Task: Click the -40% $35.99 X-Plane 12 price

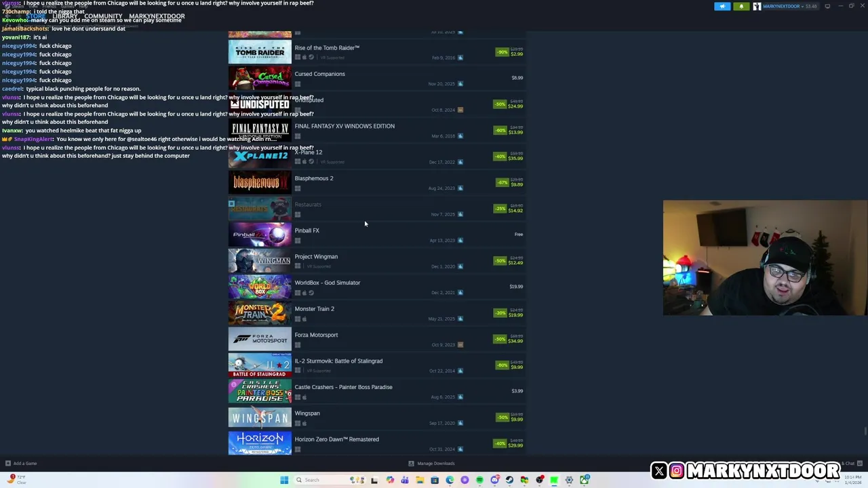Action: pos(508,157)
